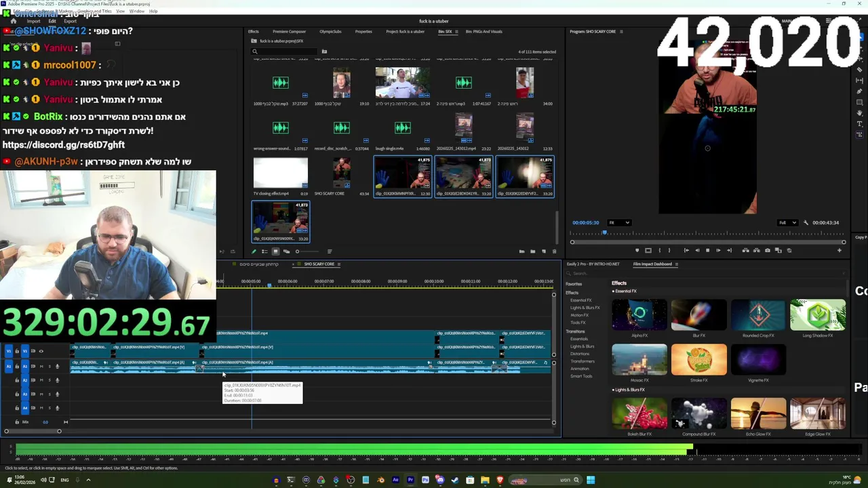Switch to Easify 2 Pro panel tab

(x=593, y=264)
